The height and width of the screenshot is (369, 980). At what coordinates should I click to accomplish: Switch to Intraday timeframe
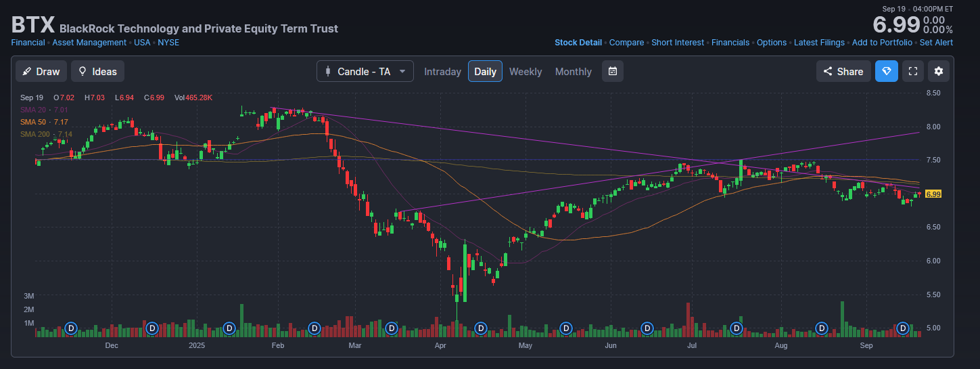pos(442,71)
